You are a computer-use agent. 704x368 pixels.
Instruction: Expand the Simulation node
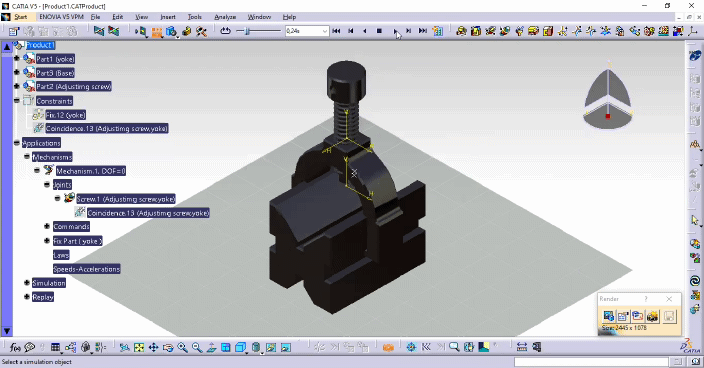tap(27, 283)
